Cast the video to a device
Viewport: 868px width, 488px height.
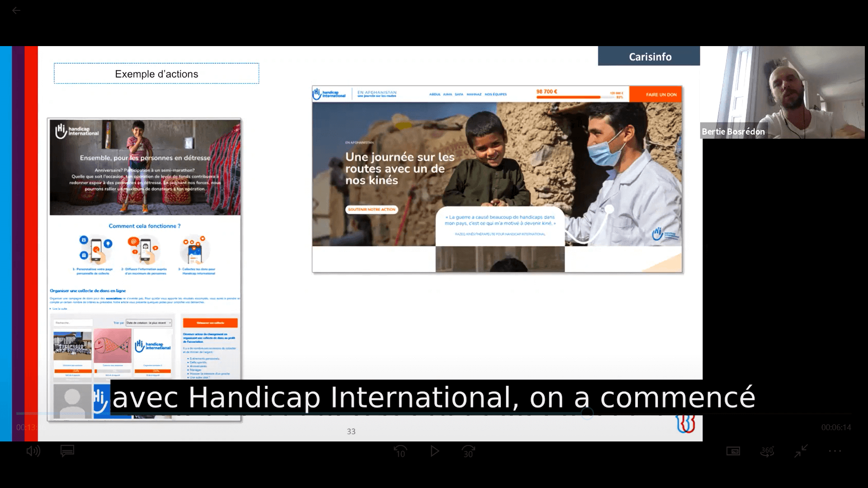click(733, 451)
